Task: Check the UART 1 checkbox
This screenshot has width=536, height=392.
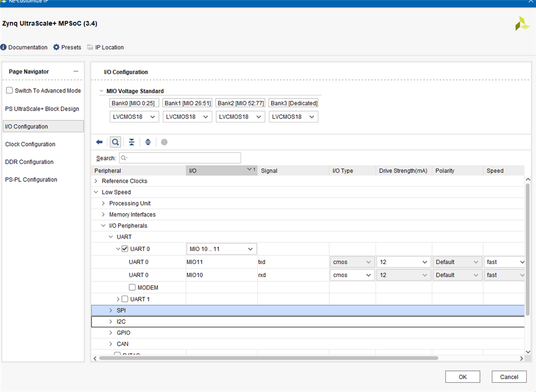Action: (x=125, y=299)
